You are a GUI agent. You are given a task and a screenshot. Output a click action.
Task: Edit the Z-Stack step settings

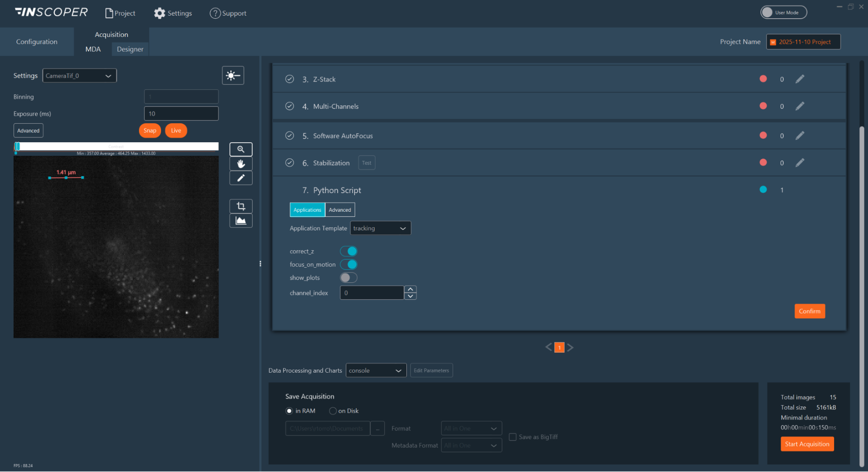point(800,79)
